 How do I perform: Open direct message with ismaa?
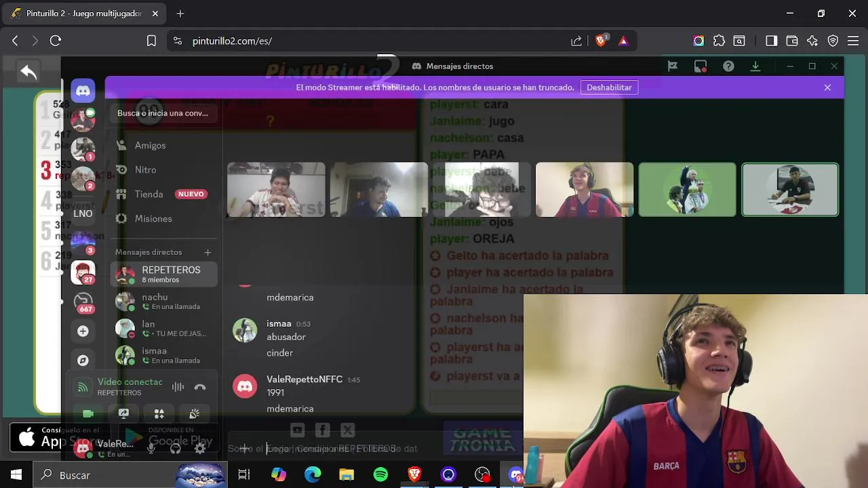click(x=163, y=355)
